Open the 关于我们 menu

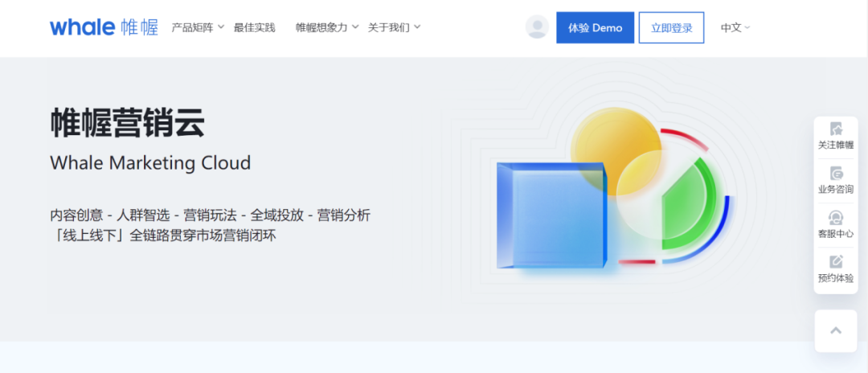click(389, 27)
